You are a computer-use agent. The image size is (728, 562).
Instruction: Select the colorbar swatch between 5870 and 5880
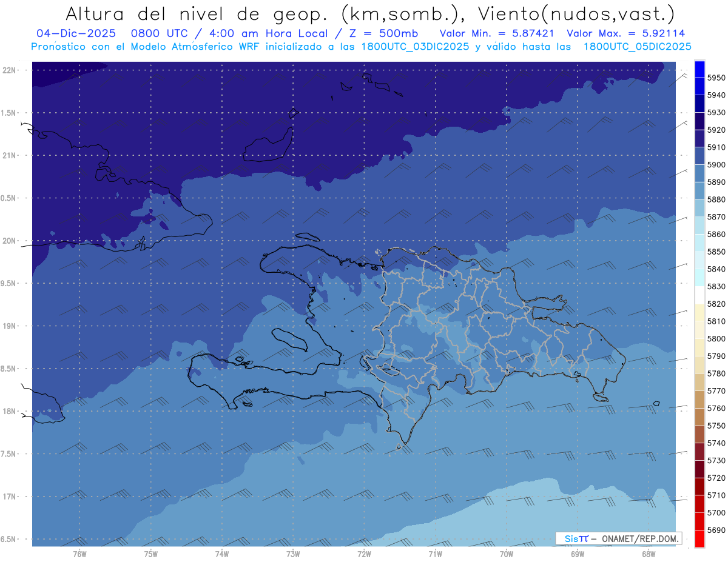pos(699,209)
